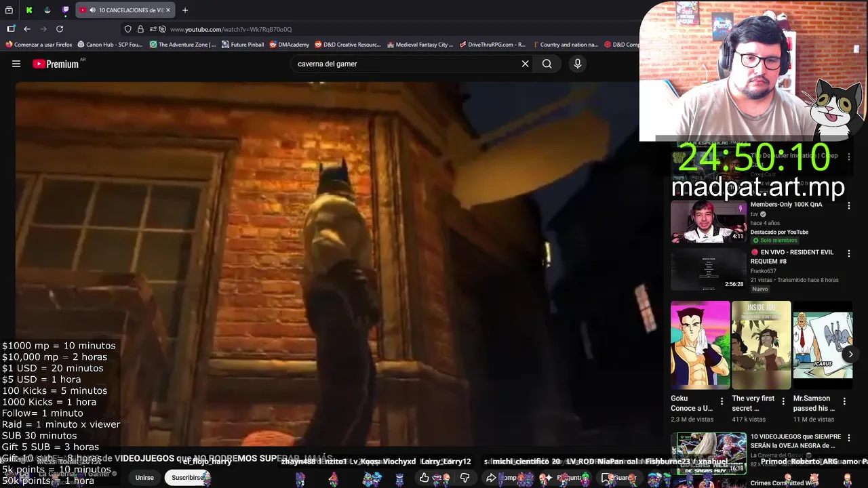The image size is (868, 488).
Task: Start voice search with microphone icon
Action: (578, 64)
